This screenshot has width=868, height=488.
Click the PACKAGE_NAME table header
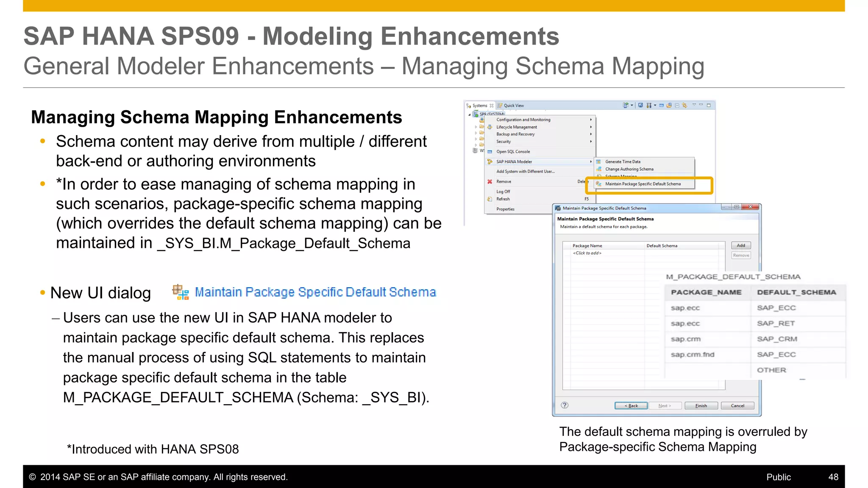click(707, 292)
